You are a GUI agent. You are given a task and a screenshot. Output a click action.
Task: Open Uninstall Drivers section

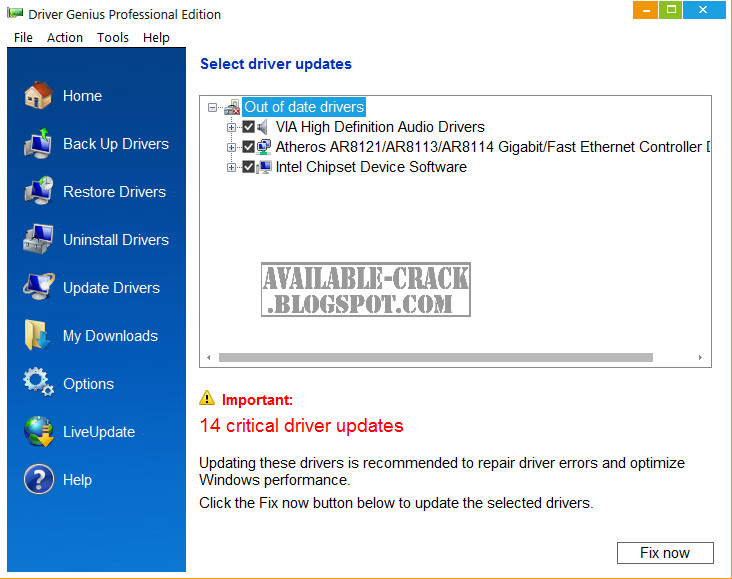click(116, 240)
